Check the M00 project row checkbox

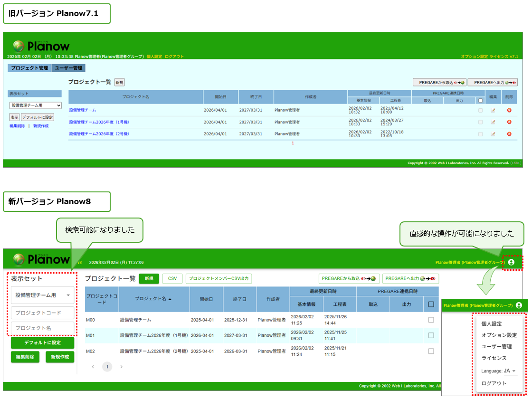pyautogui.click(x=431, y=320)
